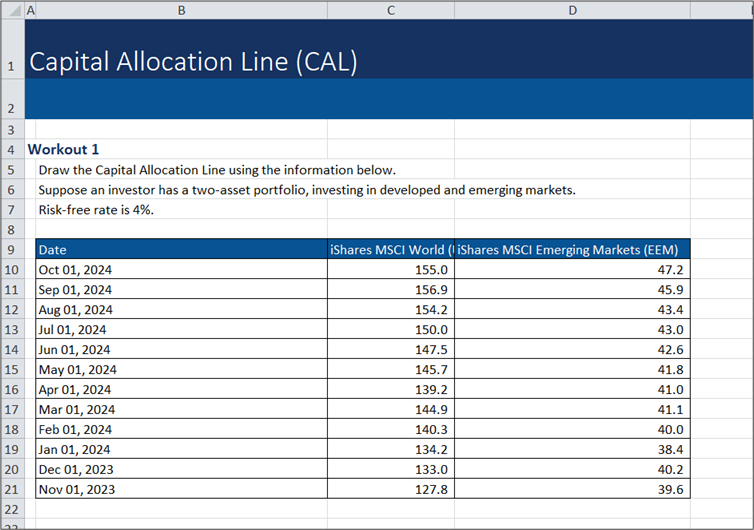Select column A header
Viewport: 754px width, 530px height.
point(29,10)
